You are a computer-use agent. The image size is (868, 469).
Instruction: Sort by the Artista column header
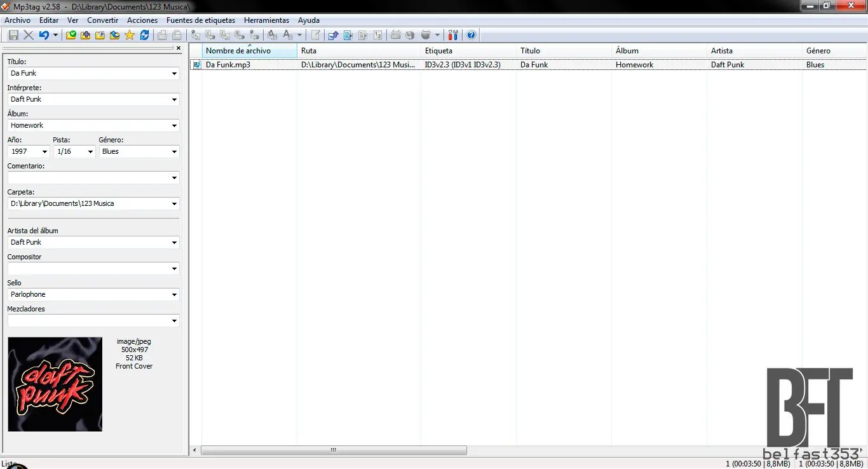[755, 51]
